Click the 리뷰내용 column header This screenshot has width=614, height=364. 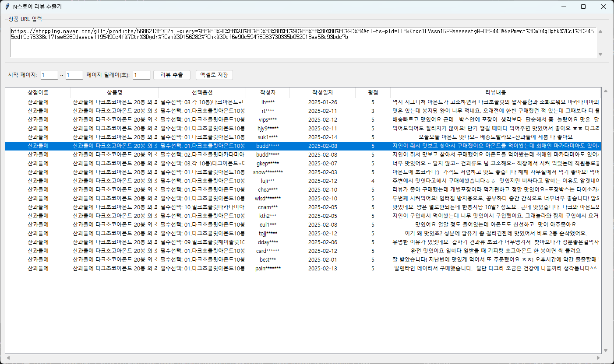(495, 93)
